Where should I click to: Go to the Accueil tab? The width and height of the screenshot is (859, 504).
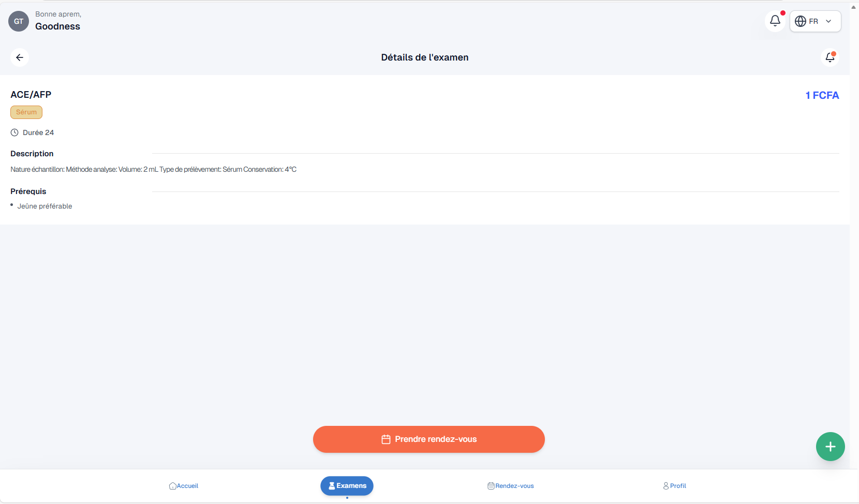pos(184,486)
